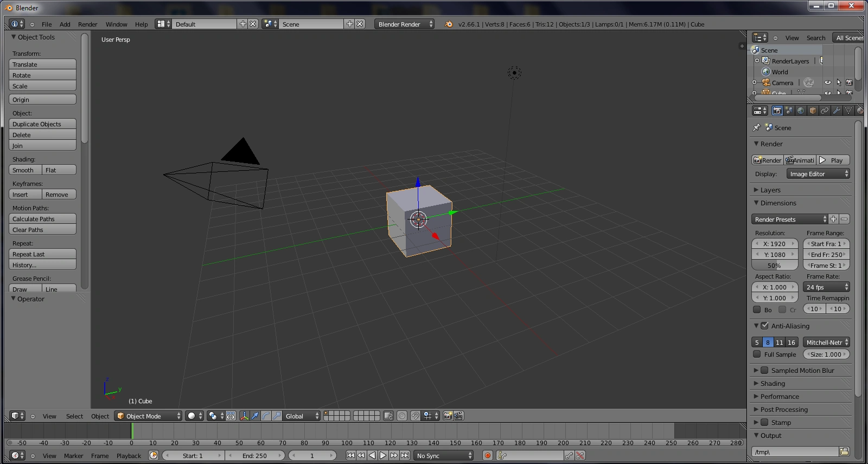Open the Add menu in the info header
The image size is (868, 464).
click(x=65, y=24)
